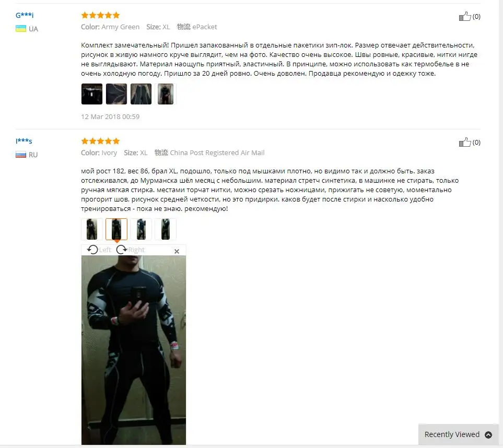Open third photo in I***s's review
This screenshot has height=448, width=503.
point(141,229)
